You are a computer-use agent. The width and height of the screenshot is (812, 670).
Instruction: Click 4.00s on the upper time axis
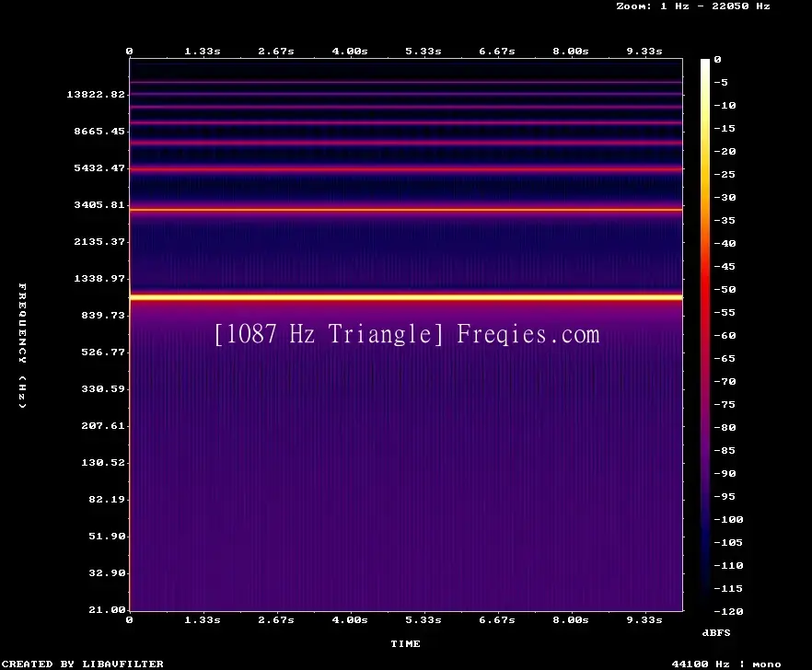pyautogui.click(x=350, y=52)
